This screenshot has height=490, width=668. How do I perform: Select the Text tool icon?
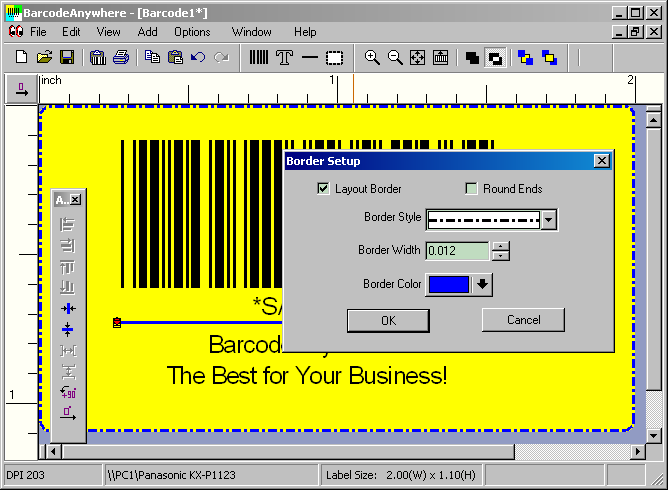(284, 57)
